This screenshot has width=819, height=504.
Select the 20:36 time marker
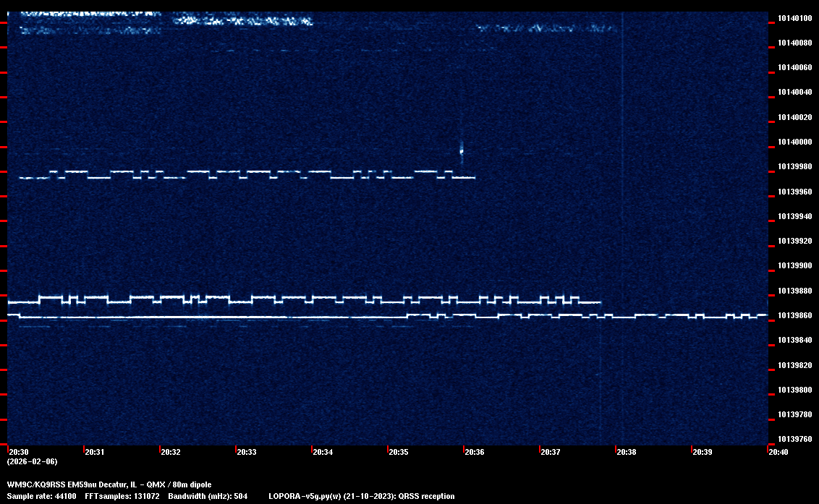[x=474, y=452]
